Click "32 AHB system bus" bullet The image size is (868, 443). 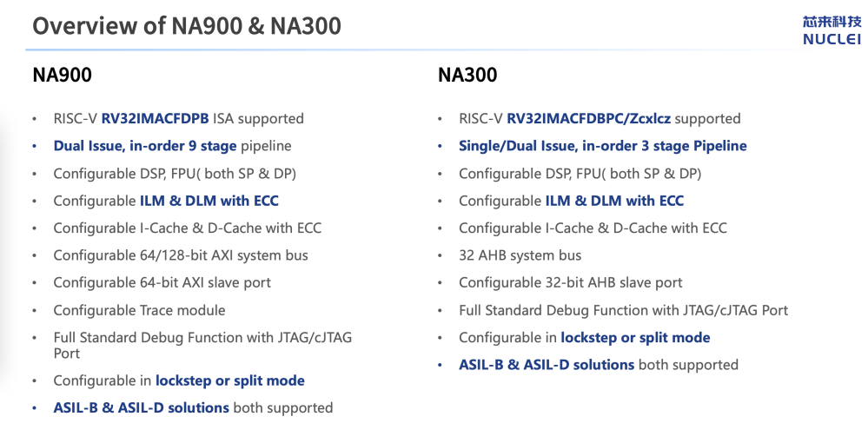click(520, 255)
